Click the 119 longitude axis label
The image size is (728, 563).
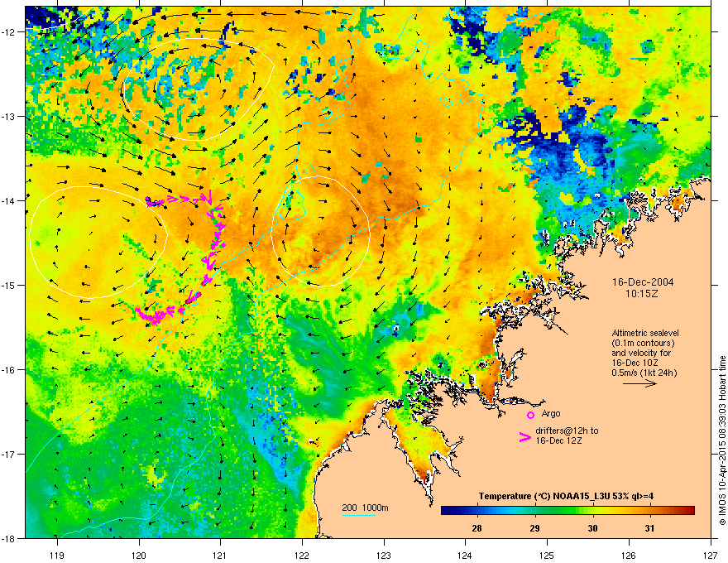[x=57, y=555]
